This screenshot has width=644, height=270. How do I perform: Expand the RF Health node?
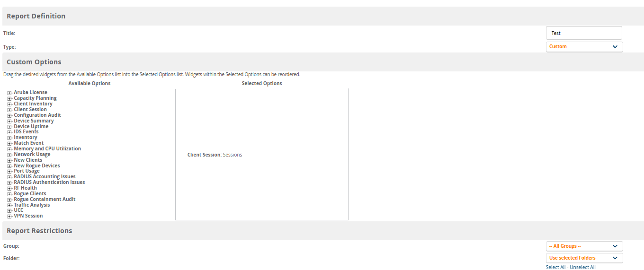click(9, 188)
